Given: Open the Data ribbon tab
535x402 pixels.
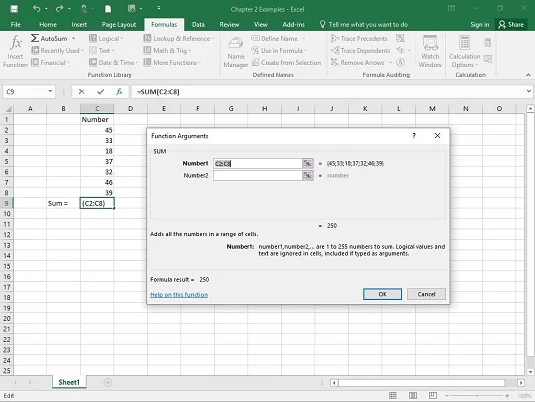Looking at the screenshot, I should point(198,25).
